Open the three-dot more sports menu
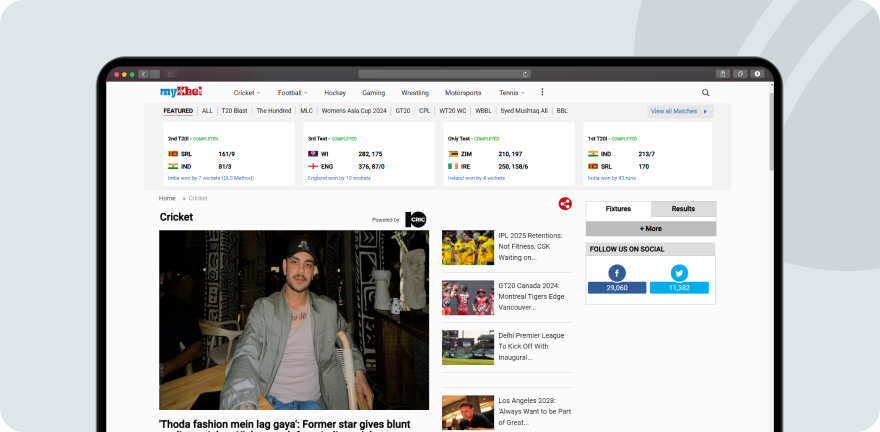The height and width of the screenshot is (432, 880). 542,92
